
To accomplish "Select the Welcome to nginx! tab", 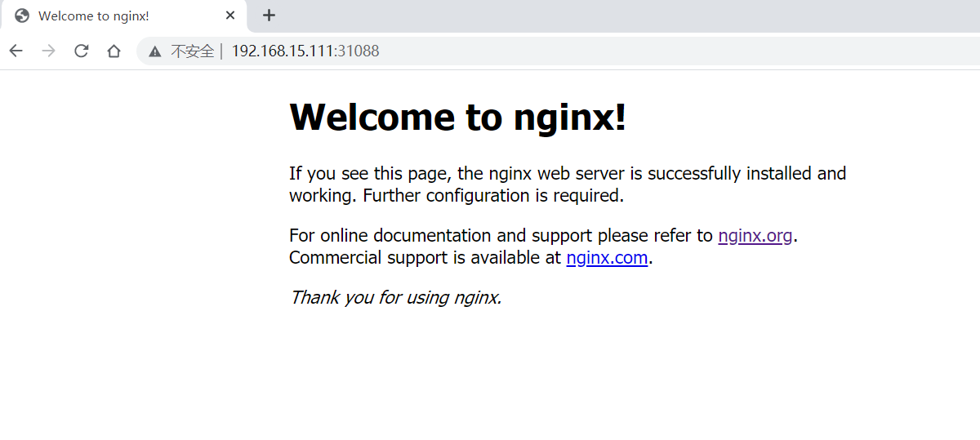I will coord(122,16).
